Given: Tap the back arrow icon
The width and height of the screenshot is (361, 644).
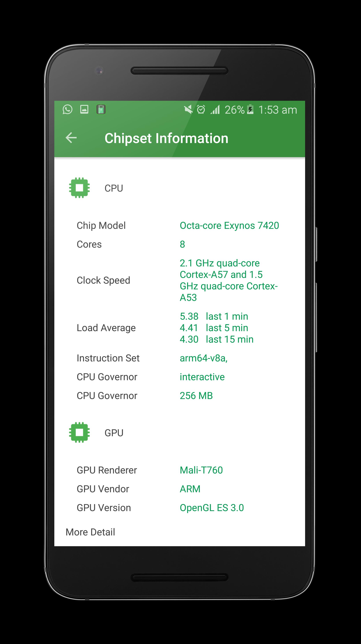Looking at the screenshot, I should [x=72, y=138].
